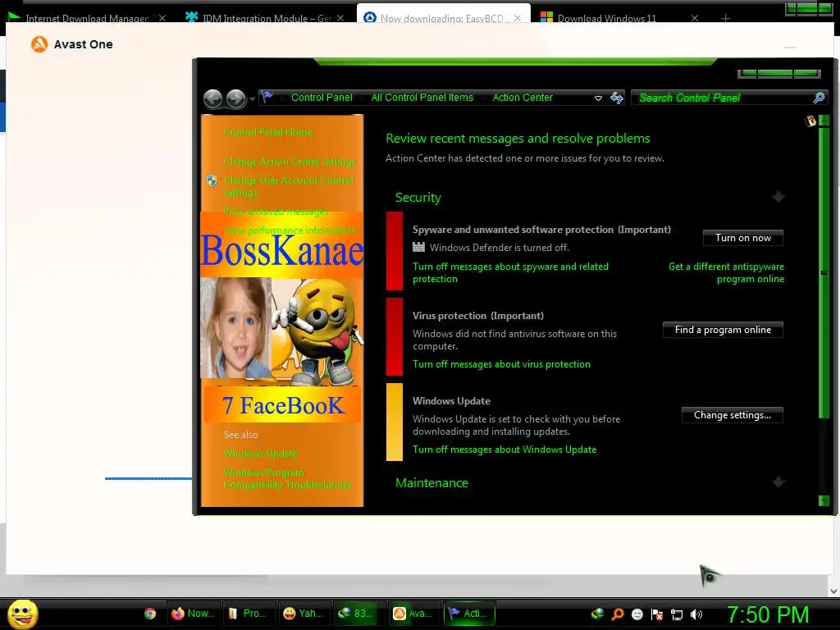Select the Action Center breadcrumb
This screenshot has width=840, height=630.
coord(523,98)
